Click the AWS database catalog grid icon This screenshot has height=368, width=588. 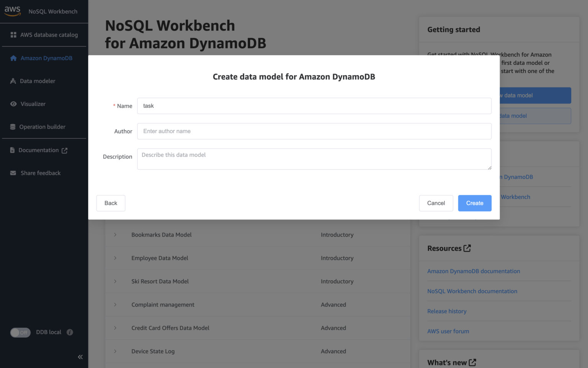(x=13, y=34)
